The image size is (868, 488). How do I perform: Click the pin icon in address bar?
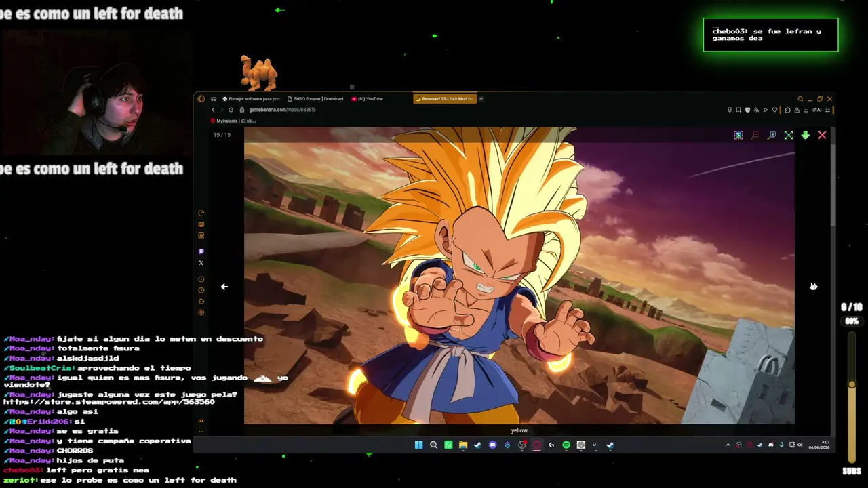(x=730, y=110)
